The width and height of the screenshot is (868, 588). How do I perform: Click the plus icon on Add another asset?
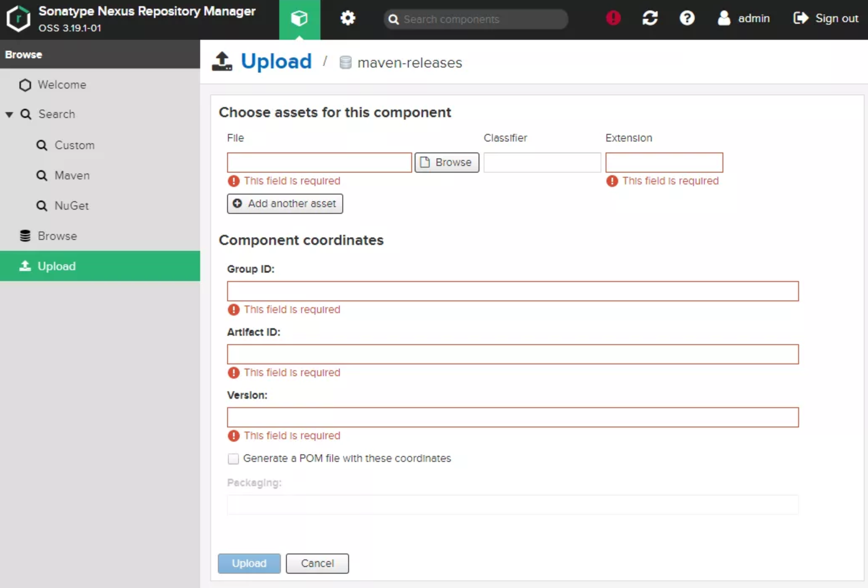coord(237,203)
